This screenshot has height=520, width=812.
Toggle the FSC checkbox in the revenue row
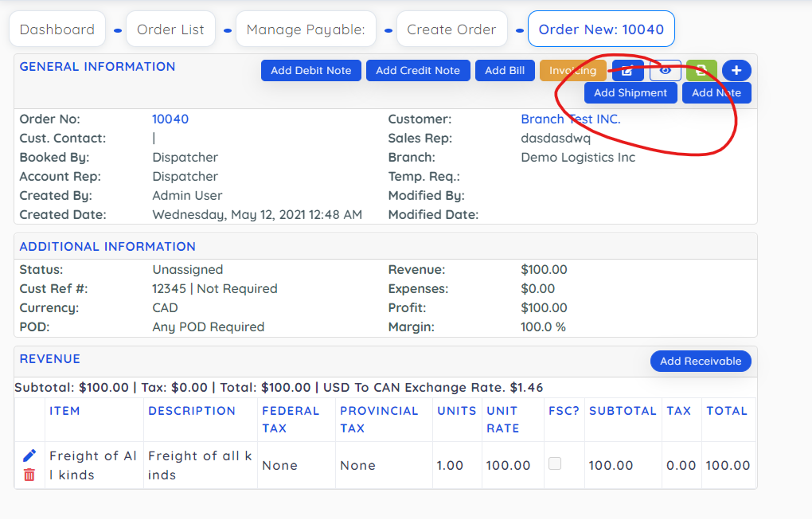[555, 463]
